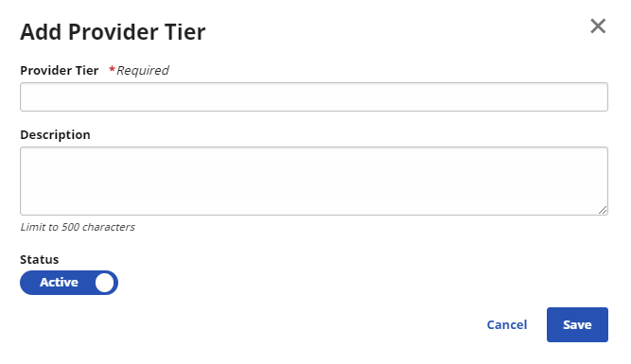Focus the Provider Tier text field
This screenshot has width=631, height=364.
click(x=314, y=97)
